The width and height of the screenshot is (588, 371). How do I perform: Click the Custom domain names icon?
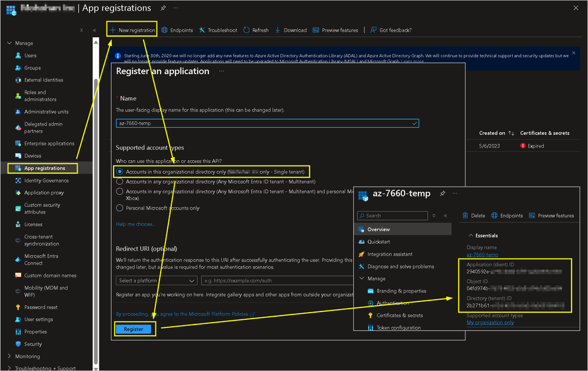coord(18,276)
